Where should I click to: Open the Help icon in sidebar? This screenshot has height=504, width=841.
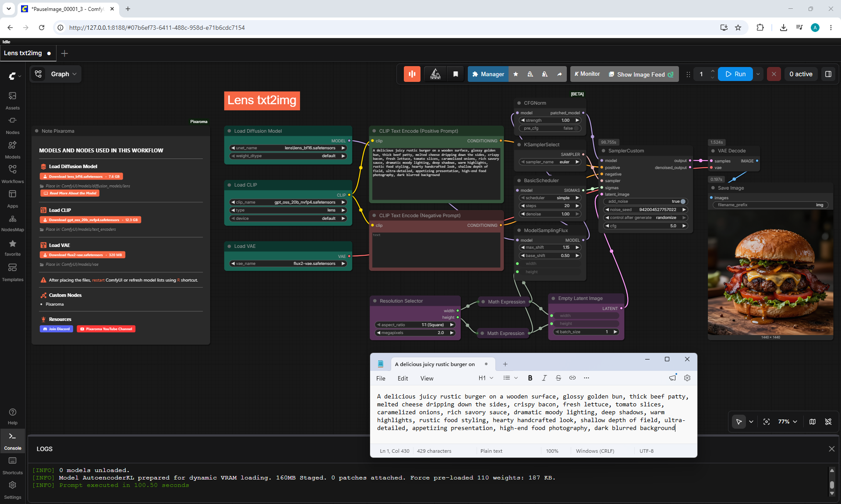point(12,416)
